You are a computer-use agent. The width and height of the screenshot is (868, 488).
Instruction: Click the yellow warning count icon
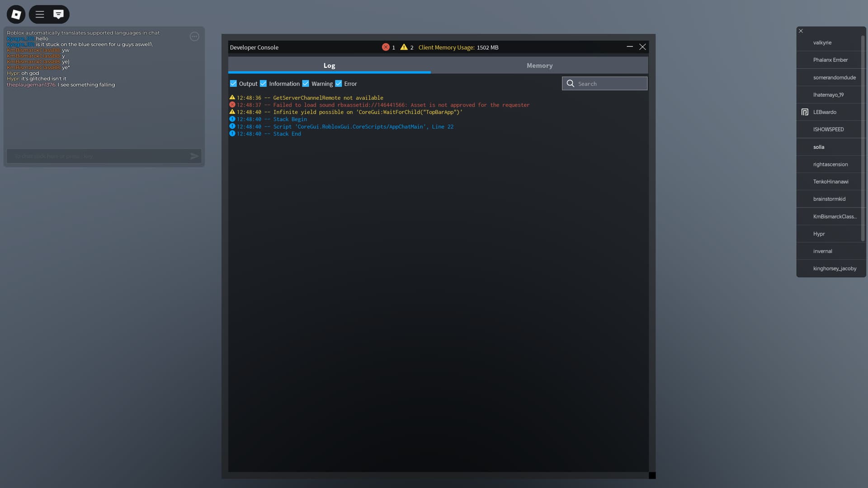pyautogui.click(x=404, y=47)
